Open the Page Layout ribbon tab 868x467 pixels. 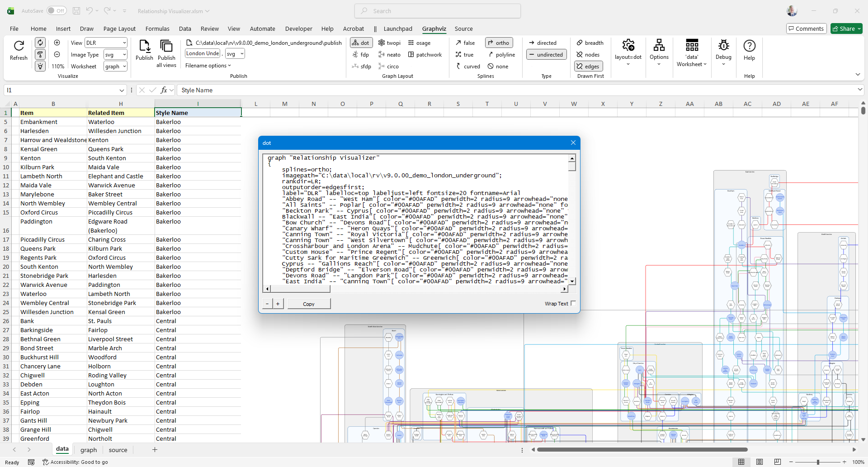coord(119,29)
